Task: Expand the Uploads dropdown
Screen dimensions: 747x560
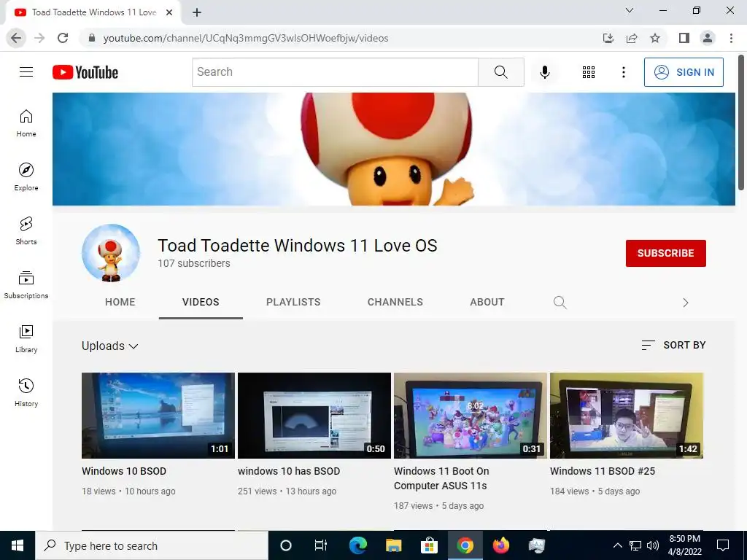Action: [x=109, y=346]
